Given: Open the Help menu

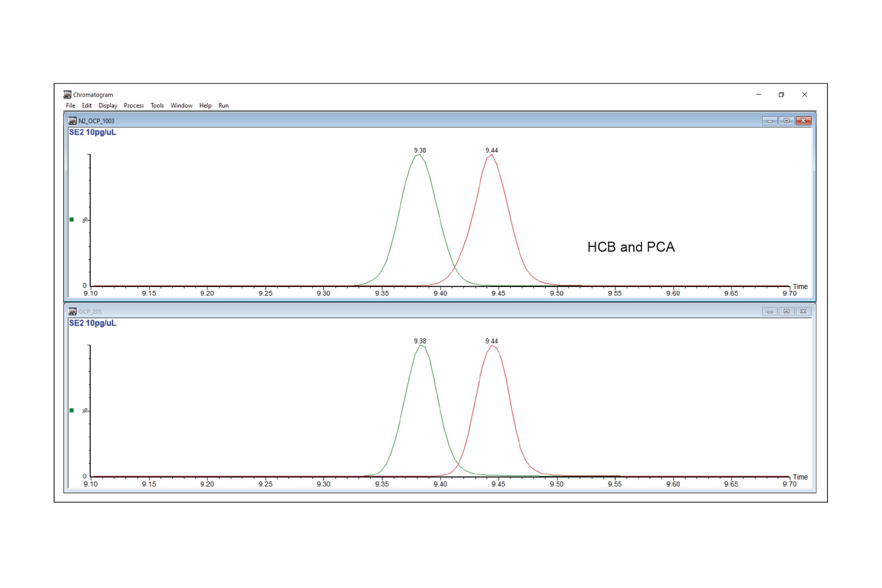Looking at the screenshot, I should [x=205, y=105].
